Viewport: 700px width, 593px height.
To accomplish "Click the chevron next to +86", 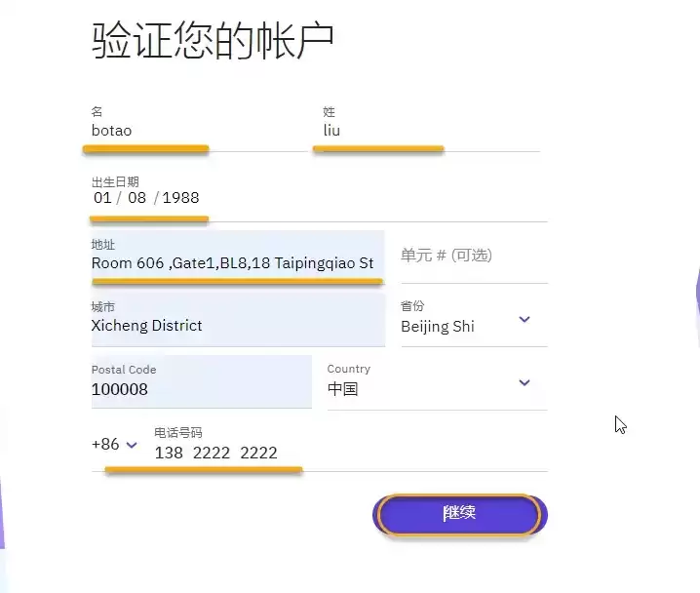I will [x=133, y=446].
